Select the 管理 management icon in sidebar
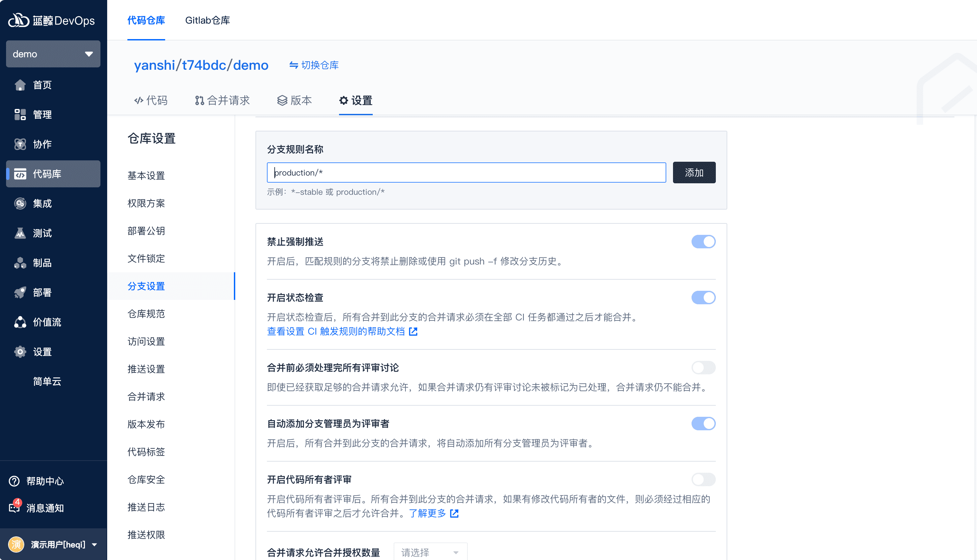 point(20,114)
